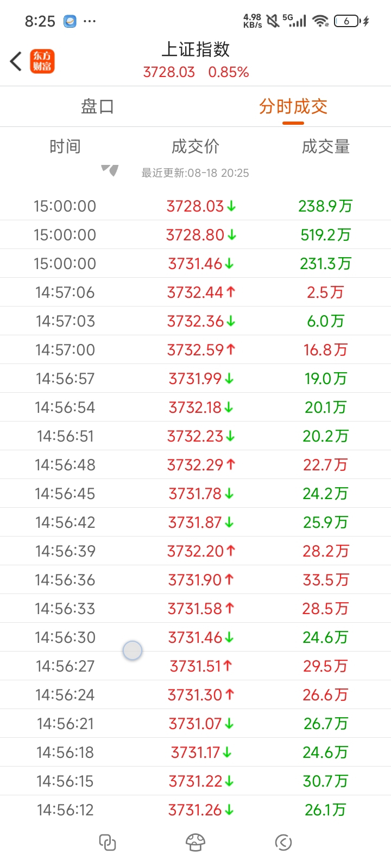
Task: Tap the Wi-Fi status icon
Action: (321, 21)
